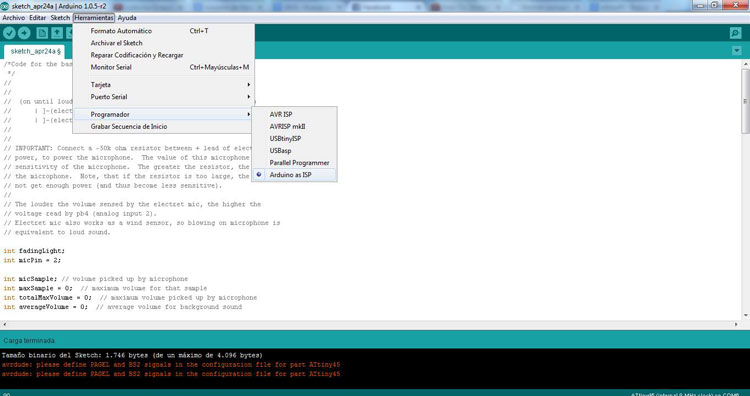
Task: Click the 'int averageVolume = 0;' code line
Action: coord(122,307)
